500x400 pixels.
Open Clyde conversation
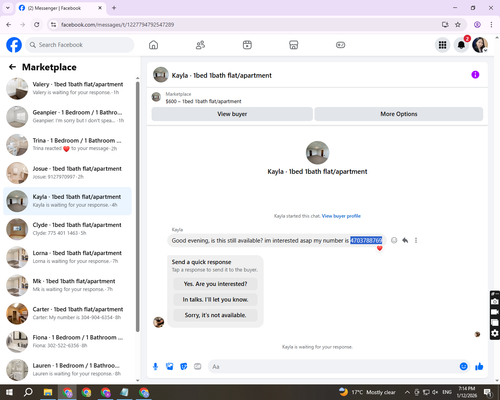pos(67,229)
